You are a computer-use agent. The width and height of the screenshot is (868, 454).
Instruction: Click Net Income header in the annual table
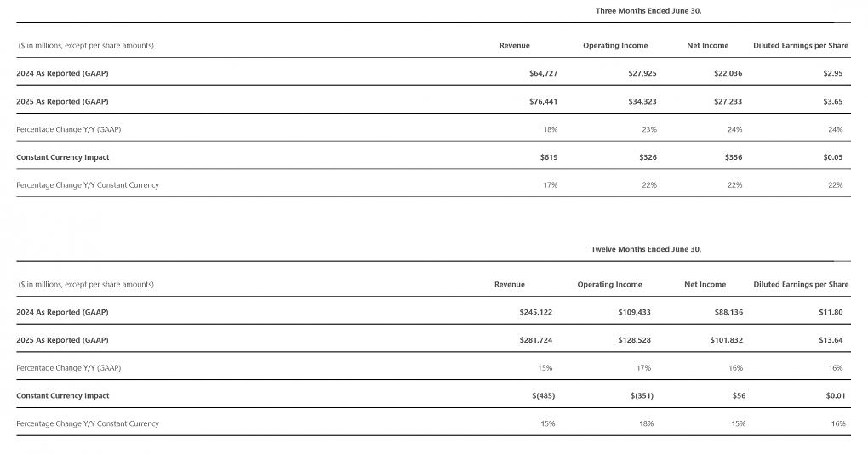[x=705, y=284]
